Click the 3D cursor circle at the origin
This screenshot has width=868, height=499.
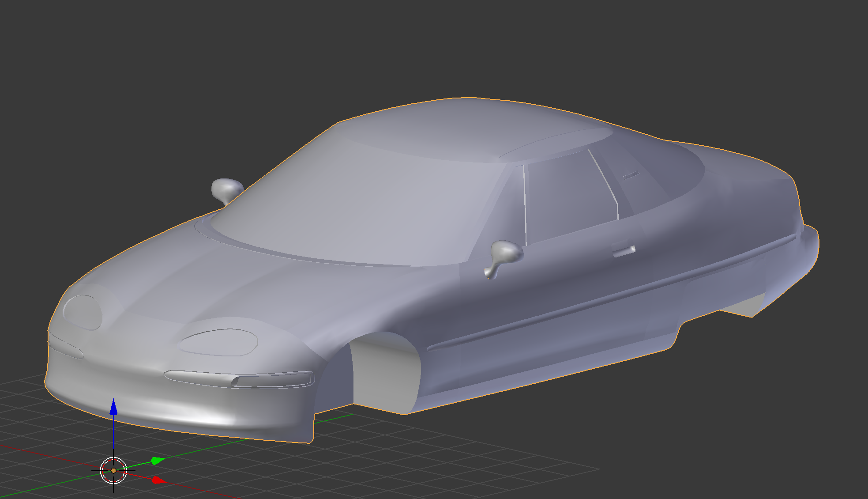tap(113, 471)
